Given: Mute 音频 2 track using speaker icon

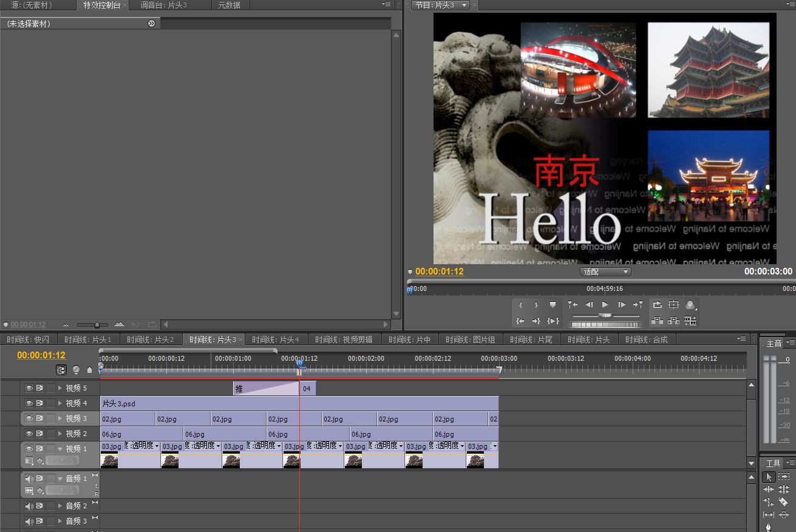Looking at the screenshot, I should (29, 506).
